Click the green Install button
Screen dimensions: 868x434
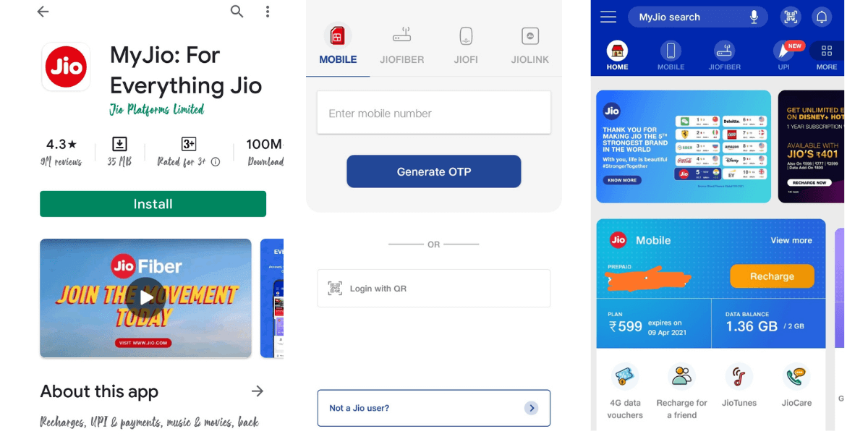coord(153,204)
